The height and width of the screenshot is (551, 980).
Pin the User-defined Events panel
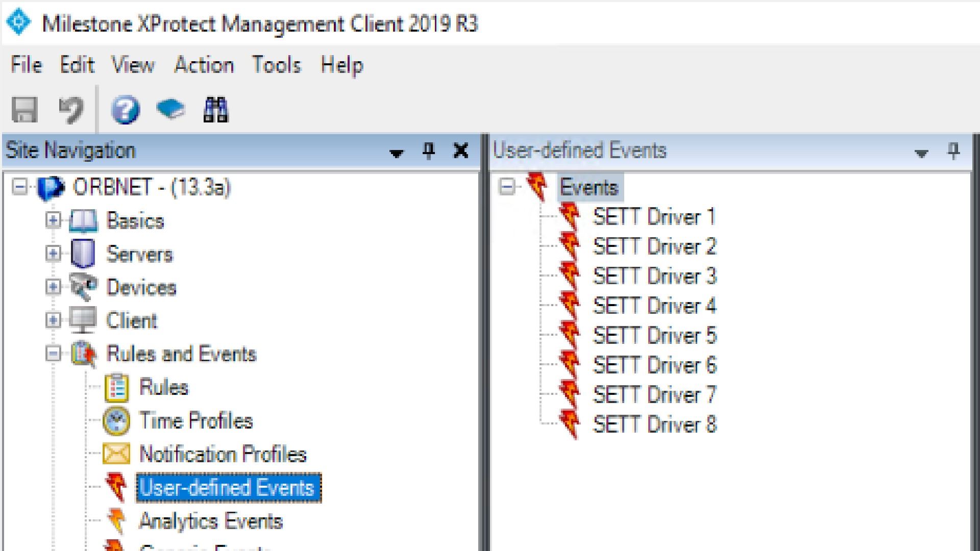[x=953, y=151]
